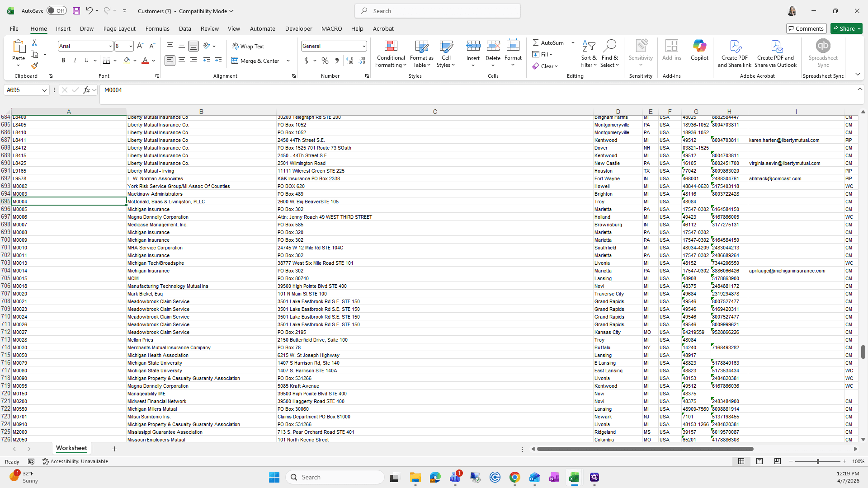Open the Name Box dropdown arrow
This screenshot has height=488, width=868.
[44, 90]
